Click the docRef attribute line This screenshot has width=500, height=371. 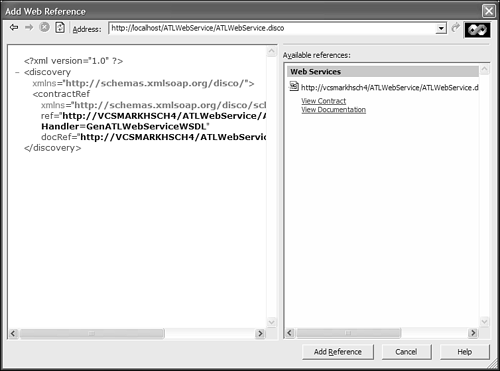[x=153, y=137]
